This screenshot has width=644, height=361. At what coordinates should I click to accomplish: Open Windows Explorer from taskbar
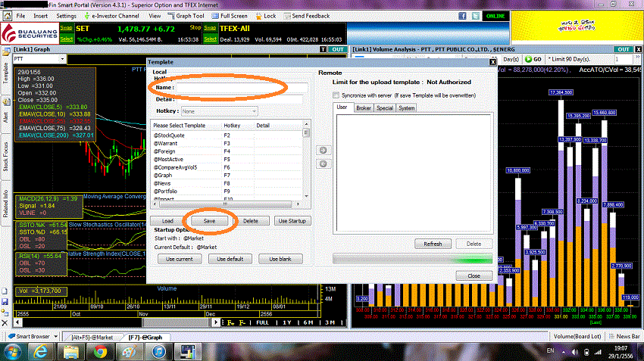[70, 352]
